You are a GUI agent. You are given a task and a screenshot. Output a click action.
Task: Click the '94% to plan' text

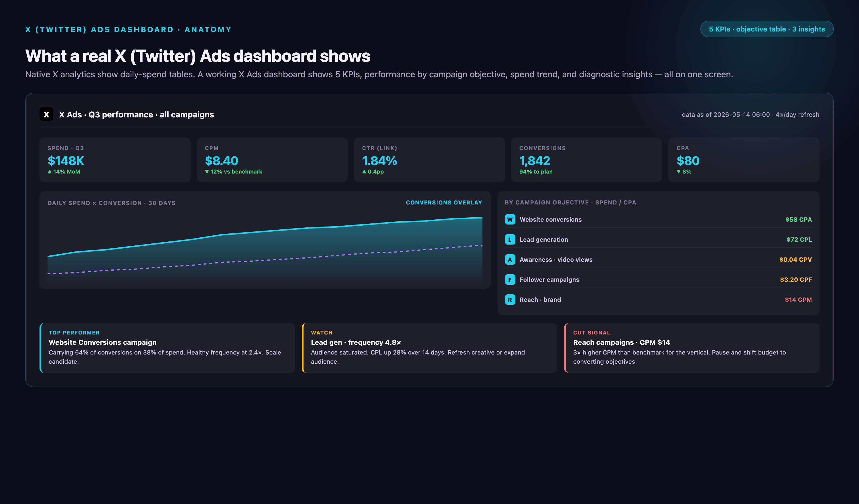[536, 172]
